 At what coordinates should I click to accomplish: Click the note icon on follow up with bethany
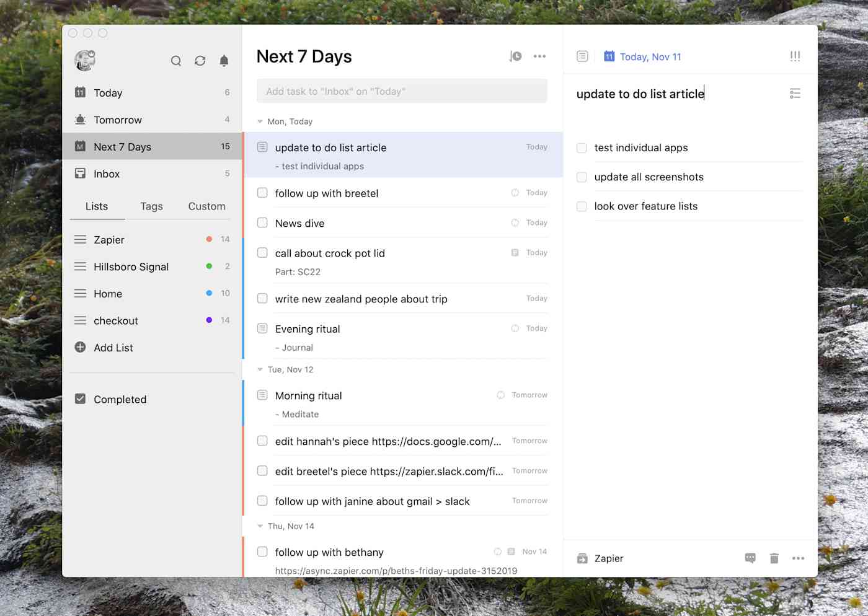click(511, 552)
